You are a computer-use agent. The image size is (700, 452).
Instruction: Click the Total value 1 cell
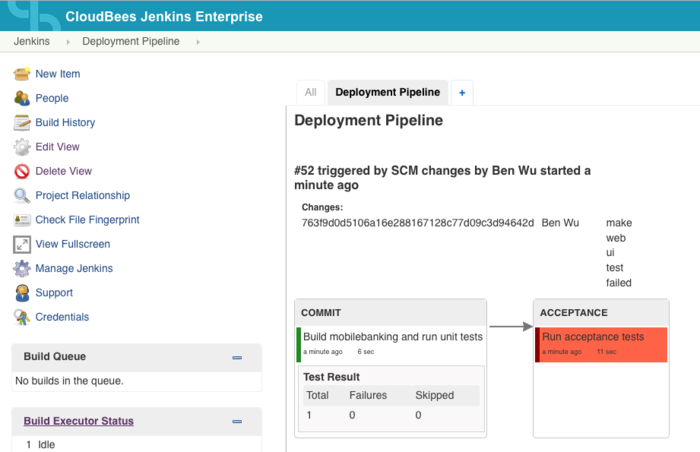(309, 415)
